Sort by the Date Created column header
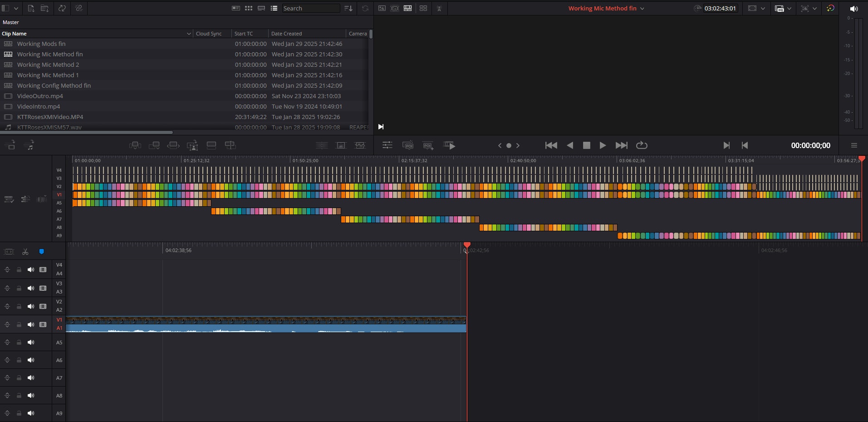 (x=286, y=34)
